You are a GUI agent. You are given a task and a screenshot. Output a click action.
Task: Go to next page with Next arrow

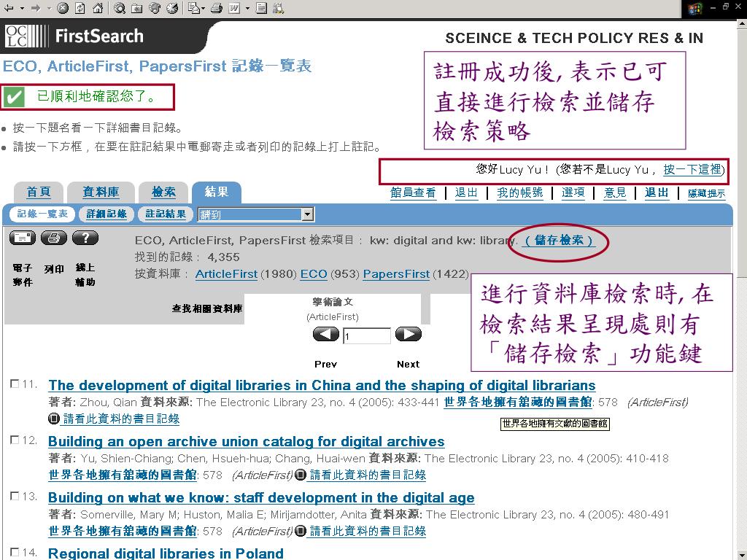tap(409, 334)
